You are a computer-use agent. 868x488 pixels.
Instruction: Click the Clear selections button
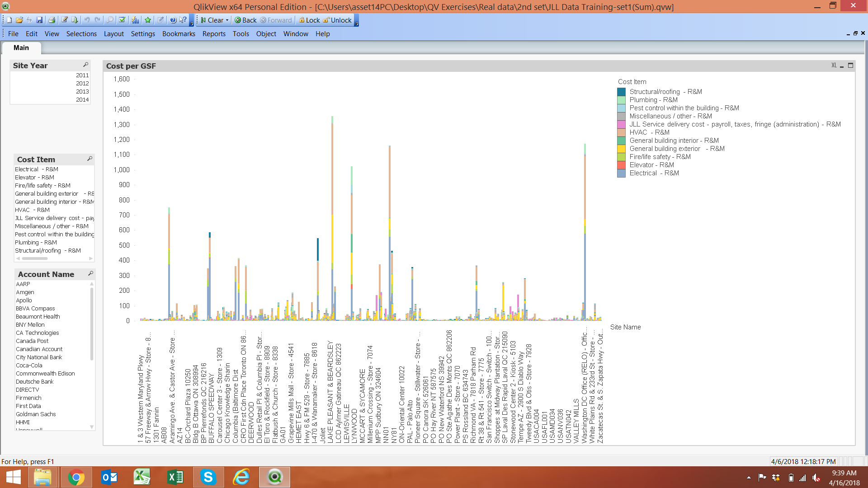[x=212, y=20]
